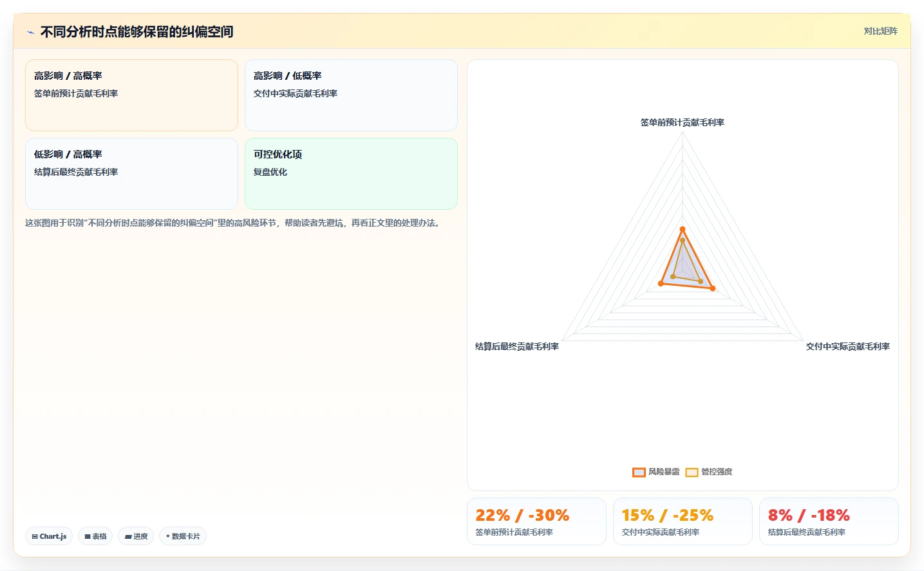924x571 pixels.
Task: Click the title 不同分析时点能够保留的纠偏空间
Action: tap(137, 32)
